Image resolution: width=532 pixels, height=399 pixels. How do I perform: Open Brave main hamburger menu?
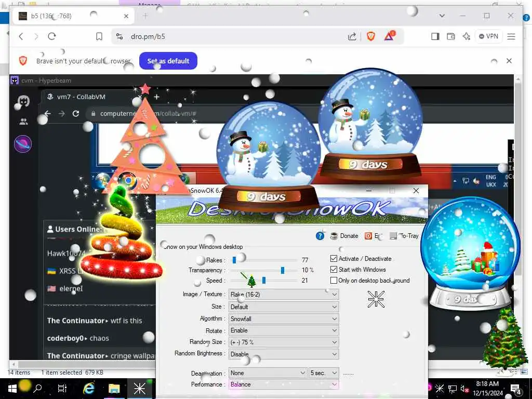[x=511, y=36]
